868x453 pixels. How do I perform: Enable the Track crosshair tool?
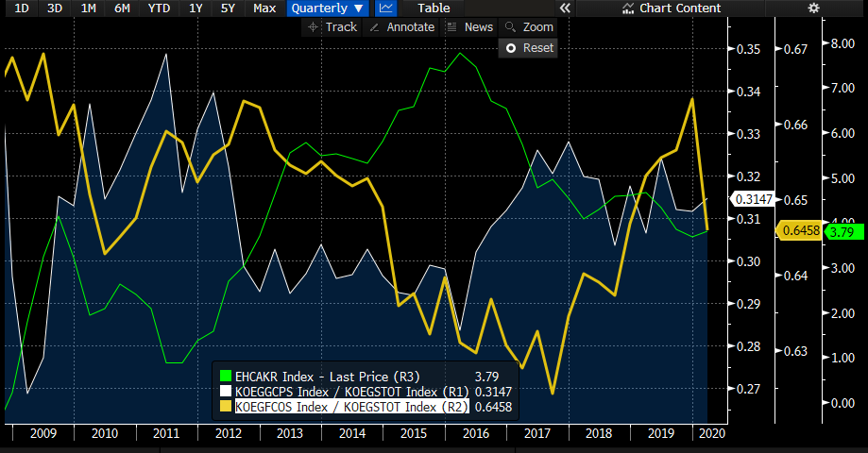[x=332, y=27]
